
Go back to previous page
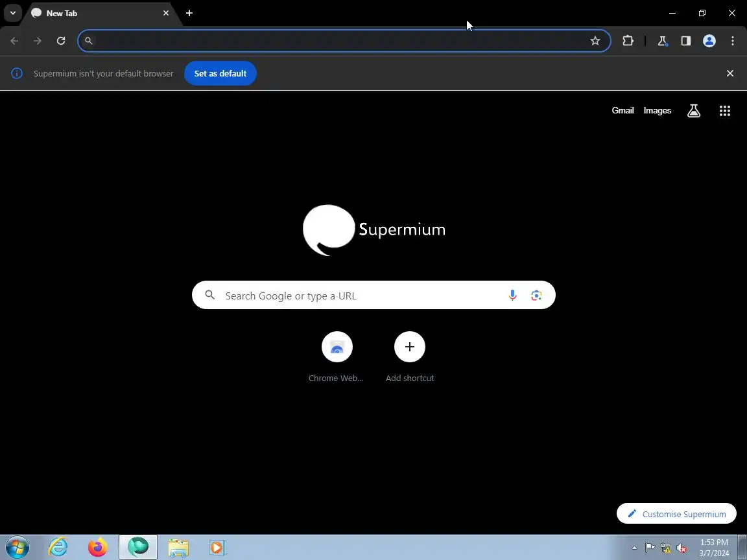[14, 41]
